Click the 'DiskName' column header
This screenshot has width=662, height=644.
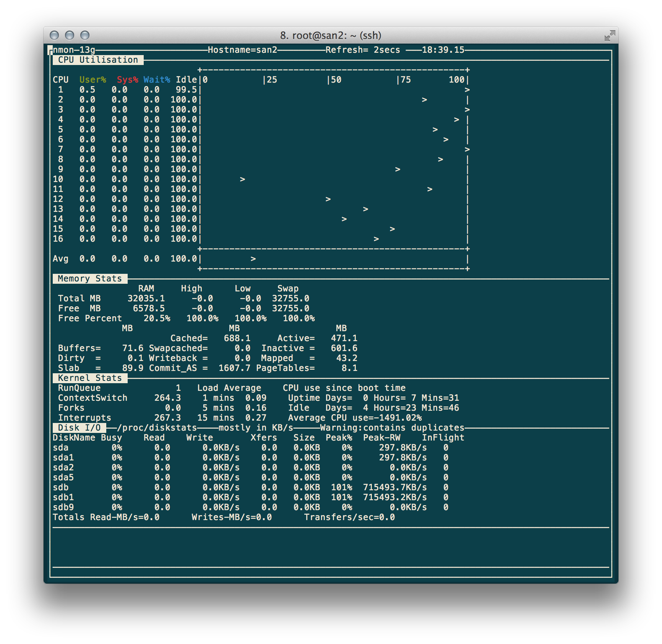tap(74, 437)
